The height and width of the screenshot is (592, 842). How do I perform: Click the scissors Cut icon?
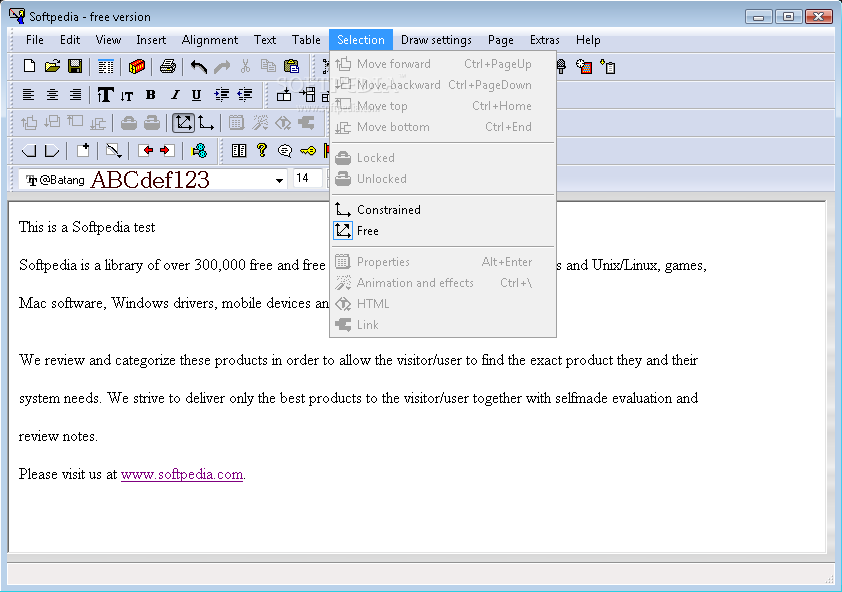[245, 66]
